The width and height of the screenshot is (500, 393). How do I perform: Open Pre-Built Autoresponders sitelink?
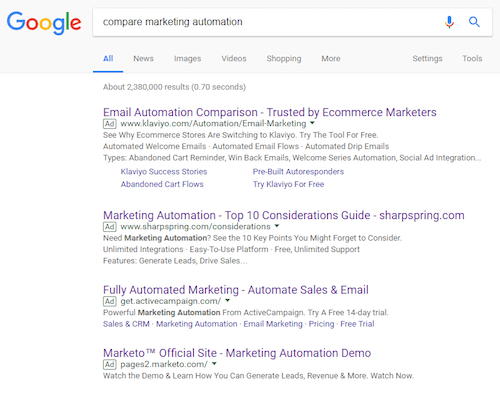pyautogui.click(x=298, y=172)
